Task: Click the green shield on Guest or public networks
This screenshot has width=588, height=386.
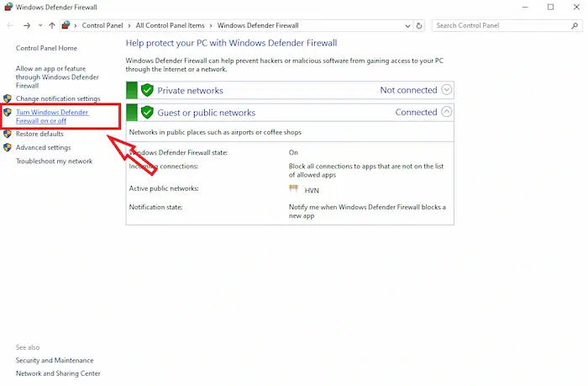Action: [x=147, y=113]
